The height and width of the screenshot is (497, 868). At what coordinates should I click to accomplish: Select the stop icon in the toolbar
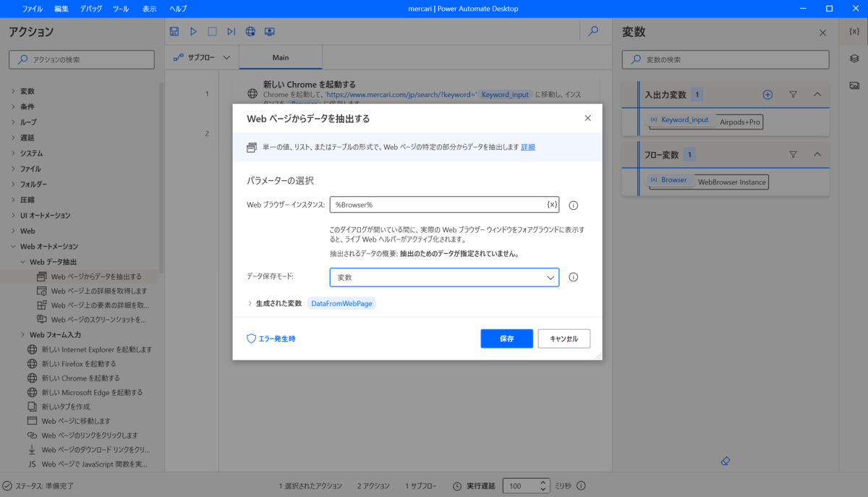coord(211,31)
